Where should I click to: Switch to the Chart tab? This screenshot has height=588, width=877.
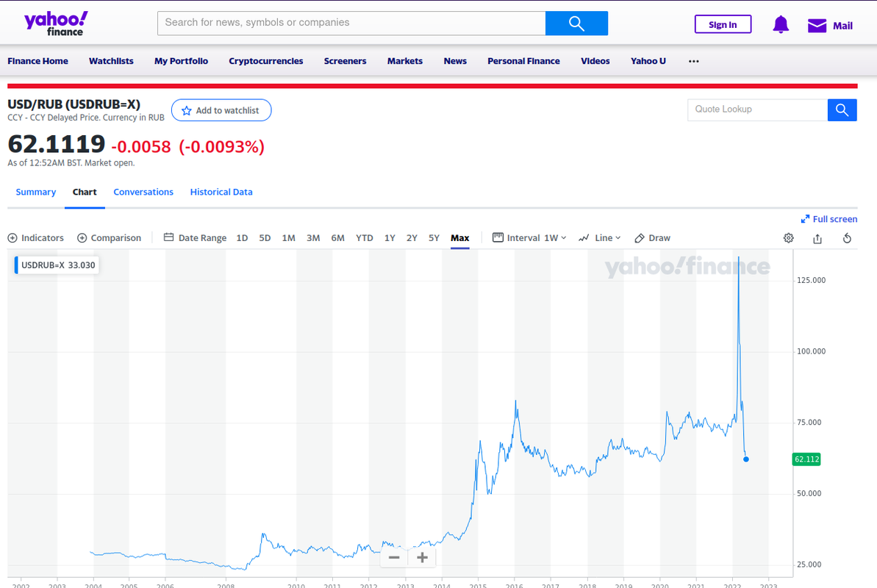coord(85,192)
